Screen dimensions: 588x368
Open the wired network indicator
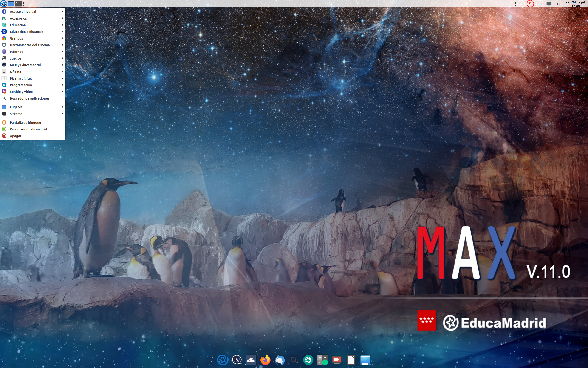pyautogui.click(x=549, y=4)
